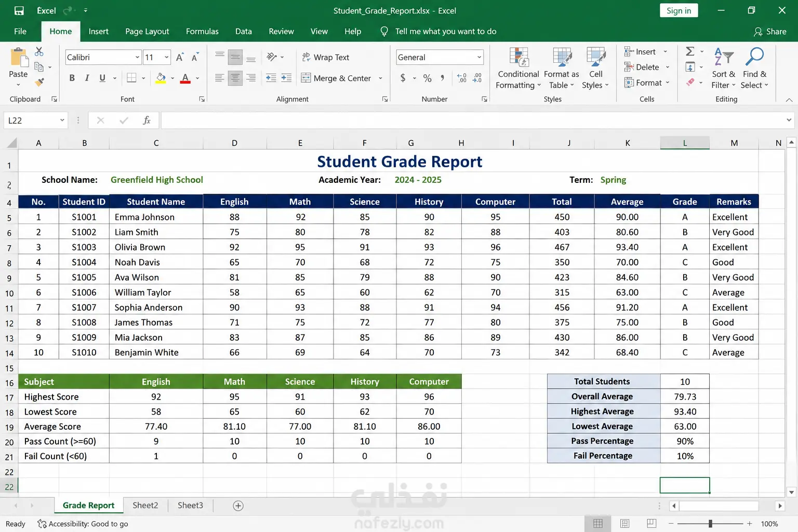The height and width of the screenshot is (532, 798).
Task: Open the File menu
Action: [20, 31]
